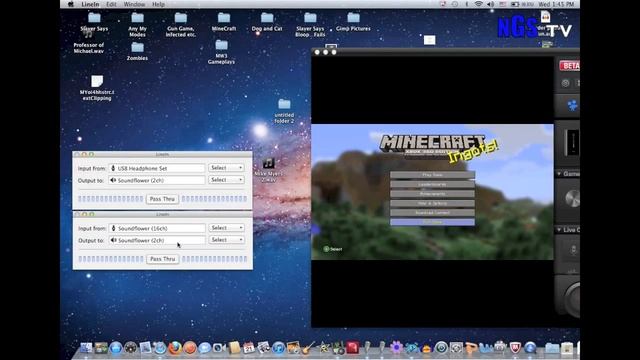Select the untitled folder 2 icon

(x=284, y=111)
